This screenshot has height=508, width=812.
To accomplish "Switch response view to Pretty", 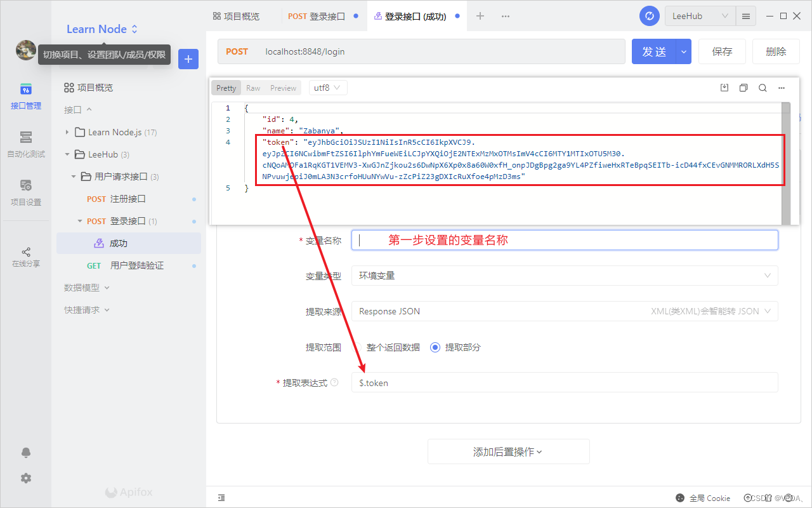I will click(226, 88).
